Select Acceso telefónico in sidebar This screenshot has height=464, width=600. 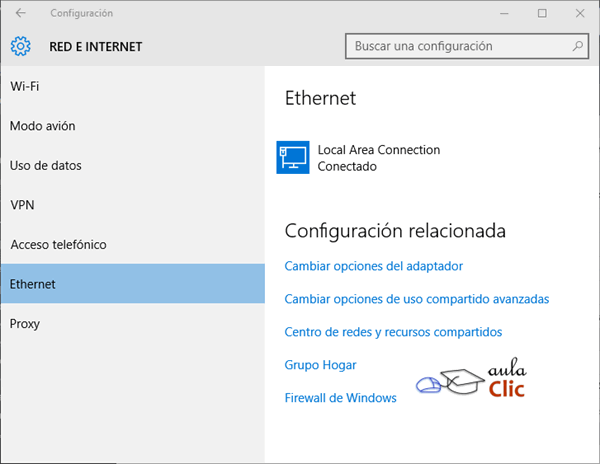tap(58, 245)
